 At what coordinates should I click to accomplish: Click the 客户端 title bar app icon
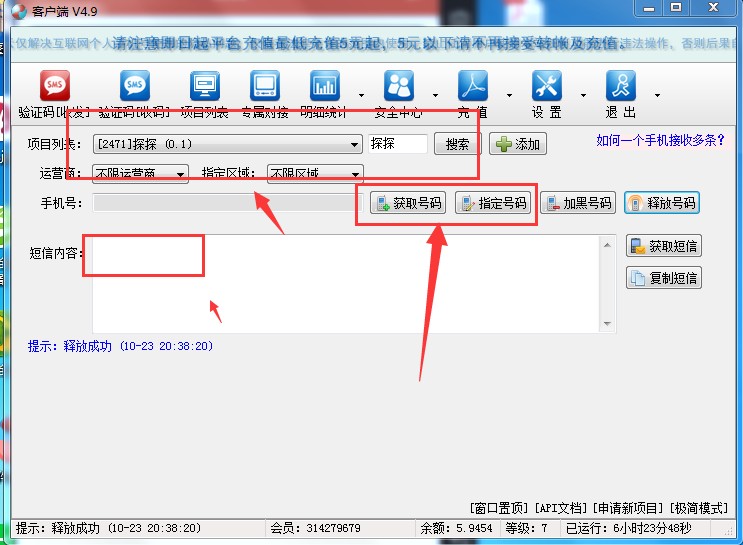(19, 11)
